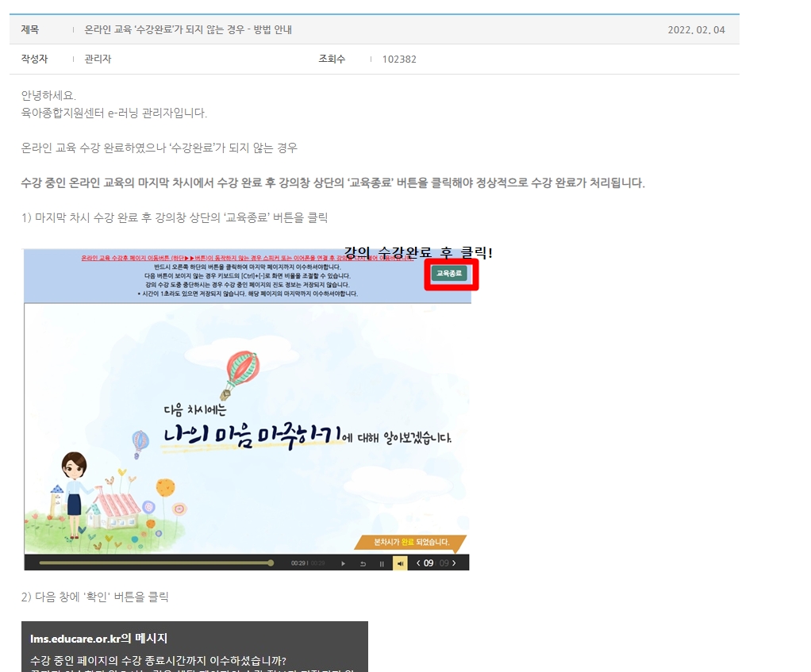
Task: Advance to the next lecture page with the right chevron
Action: [454, 563]
